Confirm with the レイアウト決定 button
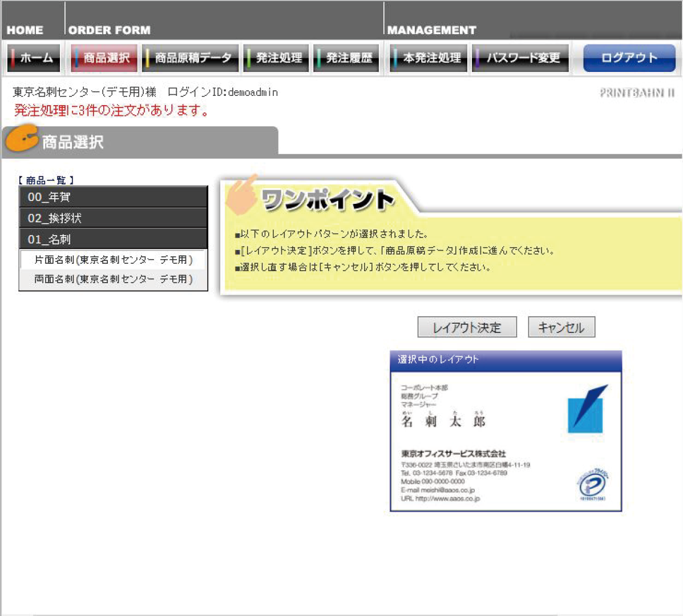The image size is (683, 616). click(467, 328)
